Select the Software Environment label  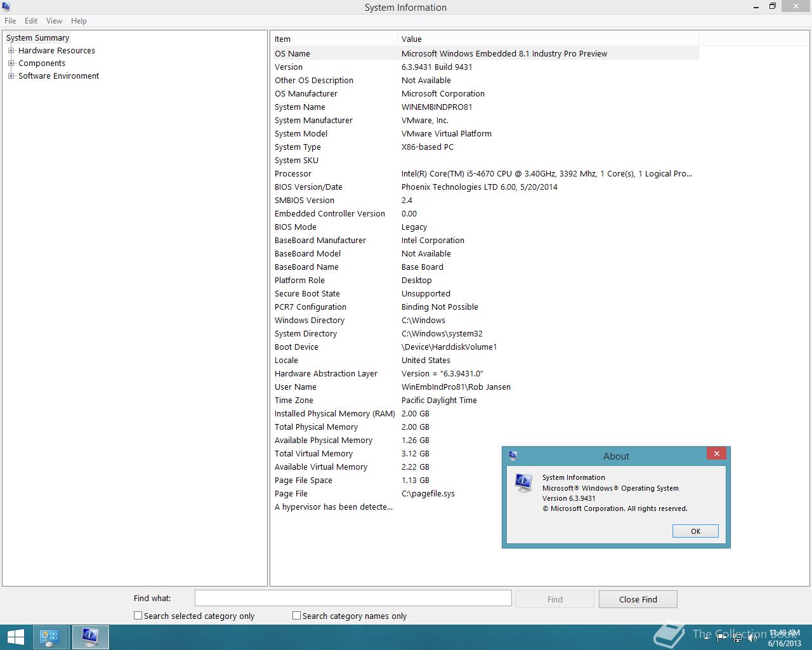click(x=58, y=76)
